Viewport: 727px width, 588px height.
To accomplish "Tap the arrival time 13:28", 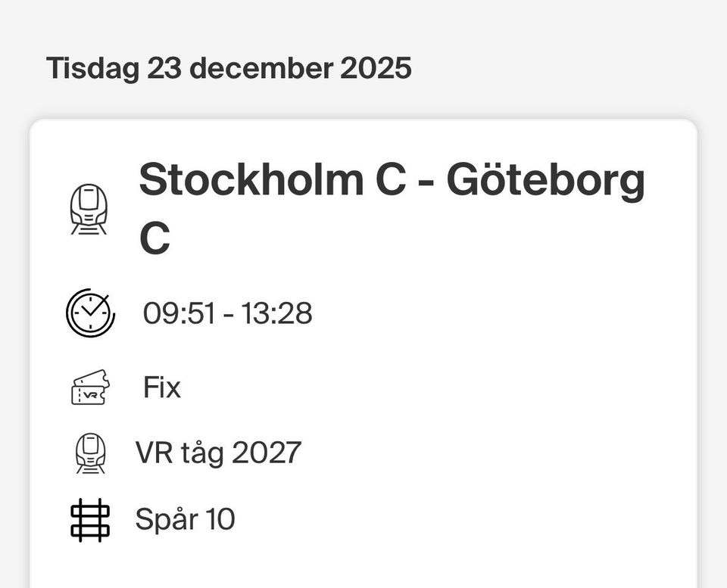I will tap(276, 313).
